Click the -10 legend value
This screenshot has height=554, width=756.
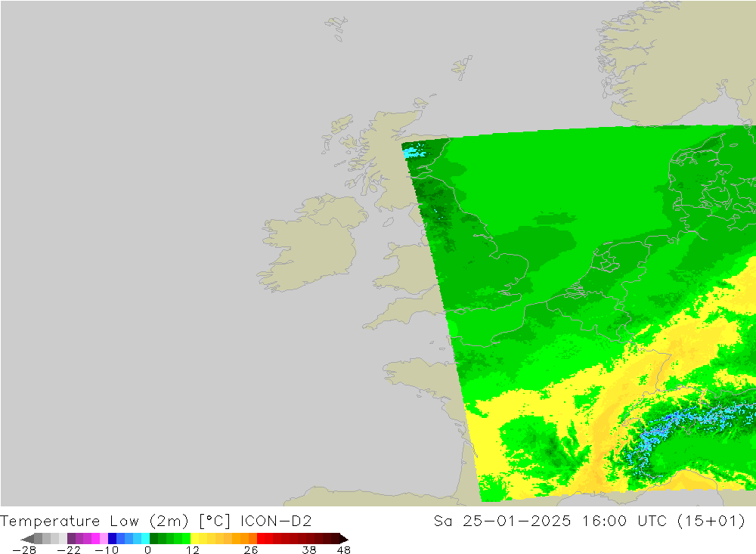pos(107,550)
